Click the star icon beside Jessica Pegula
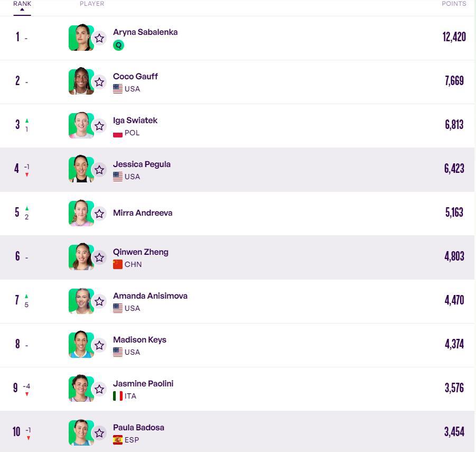 coord(99,170)
